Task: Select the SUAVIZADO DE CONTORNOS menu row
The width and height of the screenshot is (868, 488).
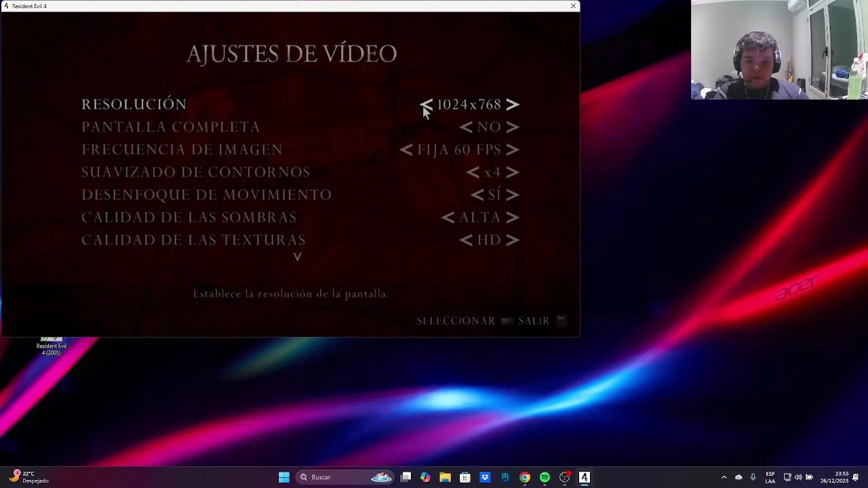Action: coord(300,172)
